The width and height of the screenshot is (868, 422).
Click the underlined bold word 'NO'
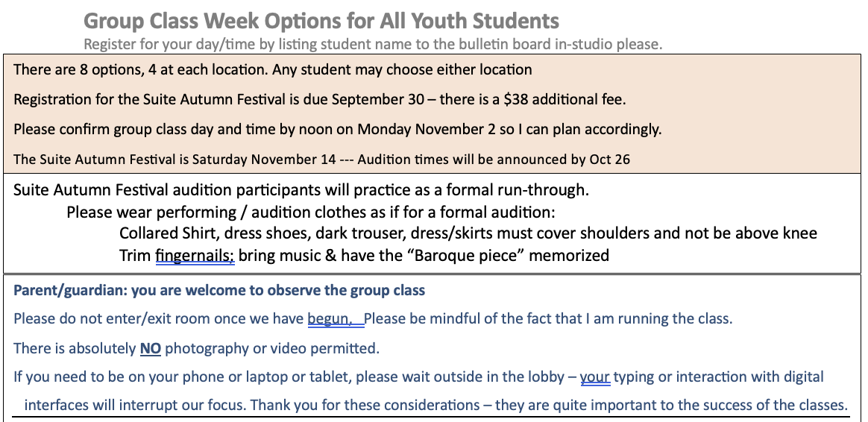[x=151, y=348]
